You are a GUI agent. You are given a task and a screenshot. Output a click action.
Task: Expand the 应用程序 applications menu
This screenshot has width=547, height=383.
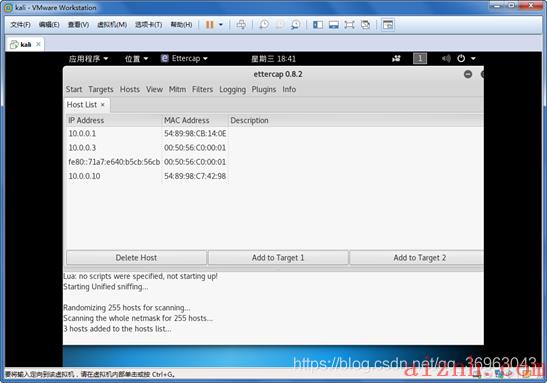click(88, 59)
